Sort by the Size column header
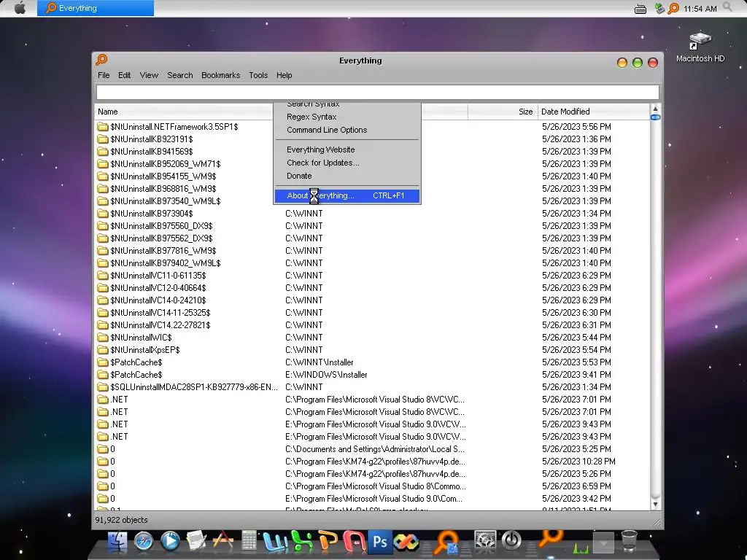747x560 pixels. 503,112
